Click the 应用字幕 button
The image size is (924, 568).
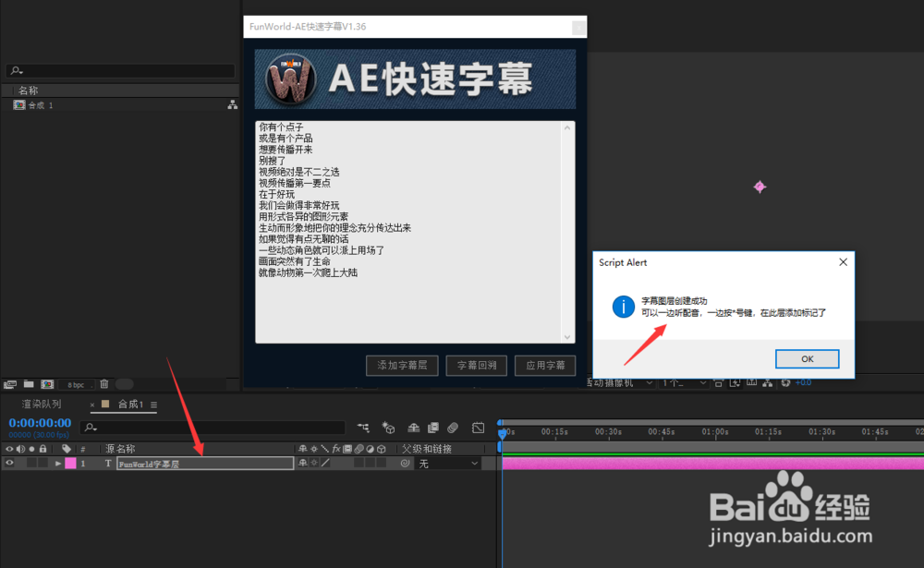[x=545, y=366]
